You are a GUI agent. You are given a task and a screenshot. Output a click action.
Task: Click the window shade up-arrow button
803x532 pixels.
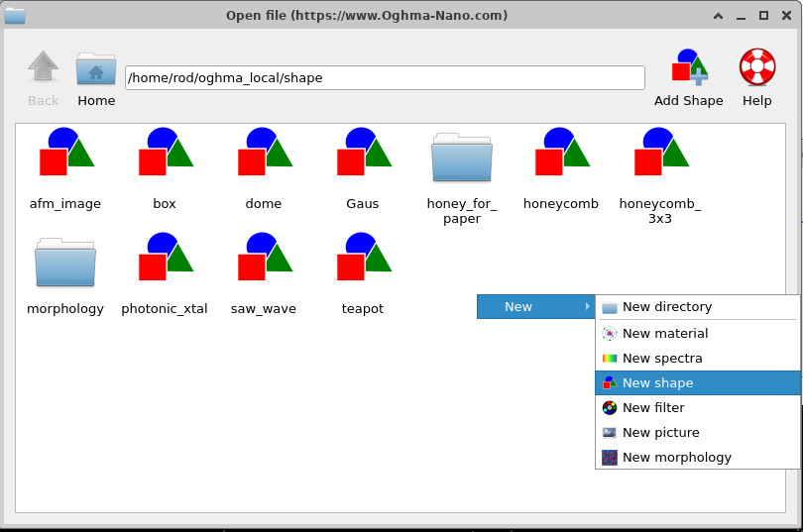[x=719, y=16]
